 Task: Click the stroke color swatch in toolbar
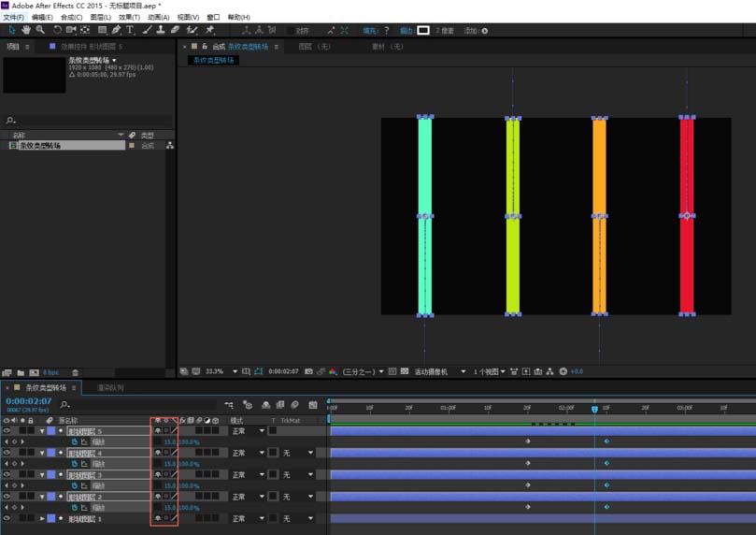tap(422, 30)
